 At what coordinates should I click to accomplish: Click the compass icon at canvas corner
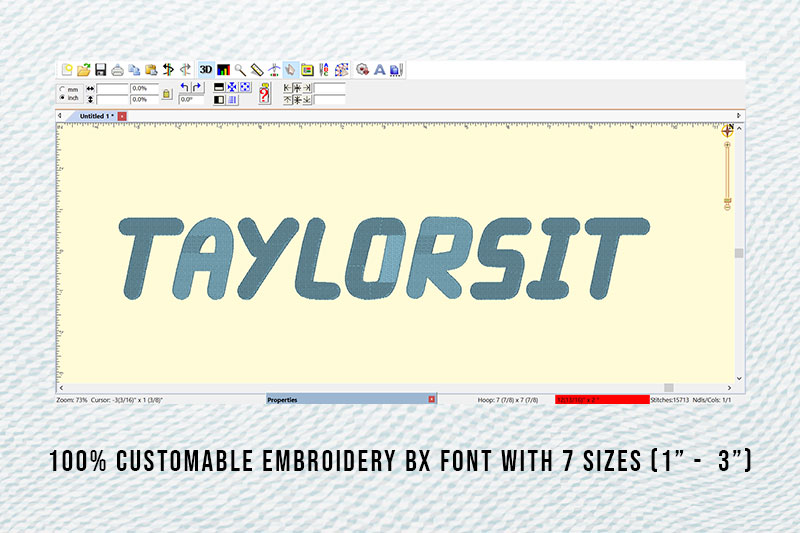[728, 131]
